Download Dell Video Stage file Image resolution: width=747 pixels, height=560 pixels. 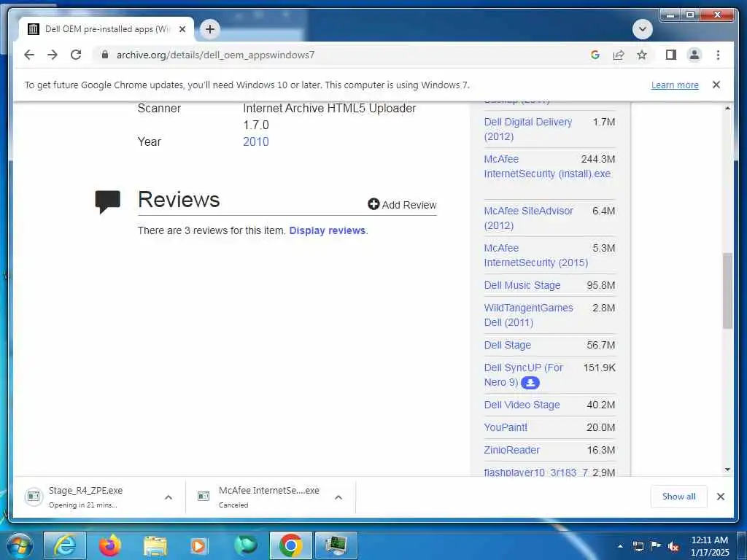click(522, 405)
